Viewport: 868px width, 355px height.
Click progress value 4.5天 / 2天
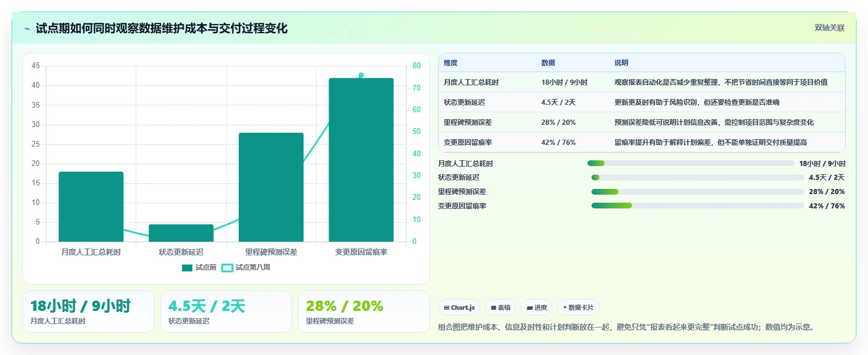point(827,178)
